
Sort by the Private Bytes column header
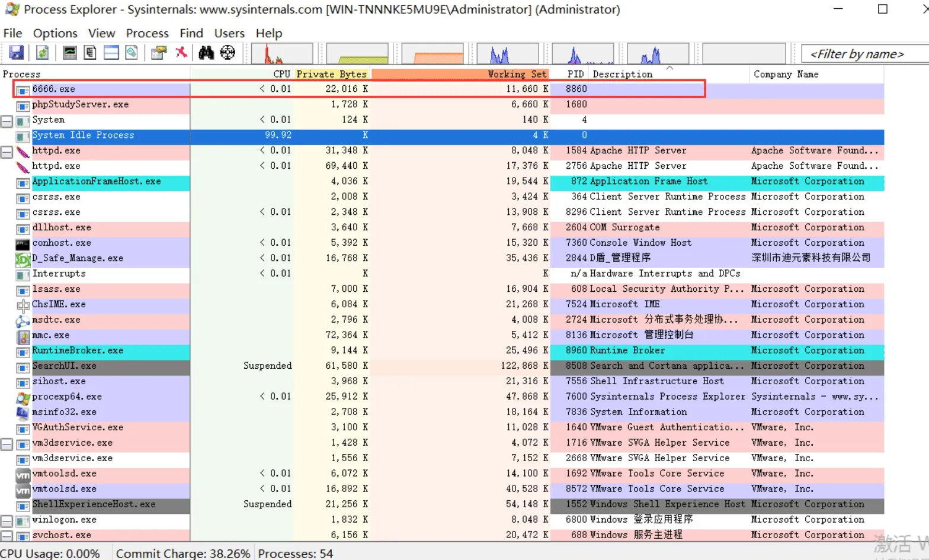pos(332,74)
